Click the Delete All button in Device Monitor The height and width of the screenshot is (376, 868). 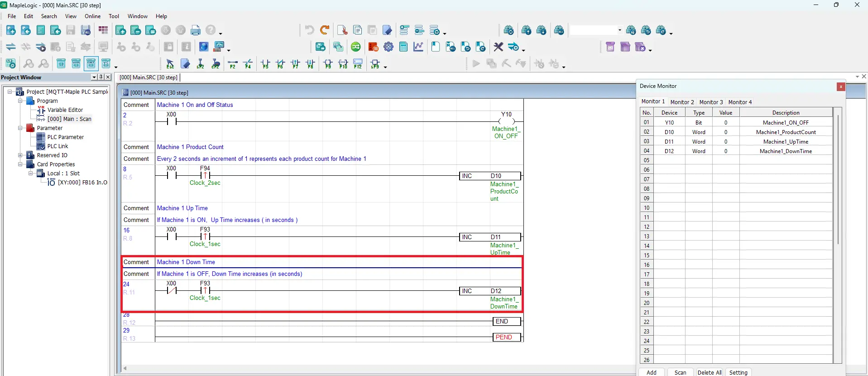pyautogui.click(x=709, y=372)
